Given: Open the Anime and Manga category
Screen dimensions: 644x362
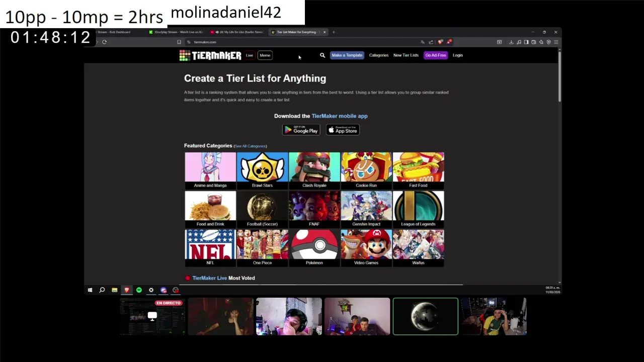Looking at the screenshot, I should pos(210,170).
